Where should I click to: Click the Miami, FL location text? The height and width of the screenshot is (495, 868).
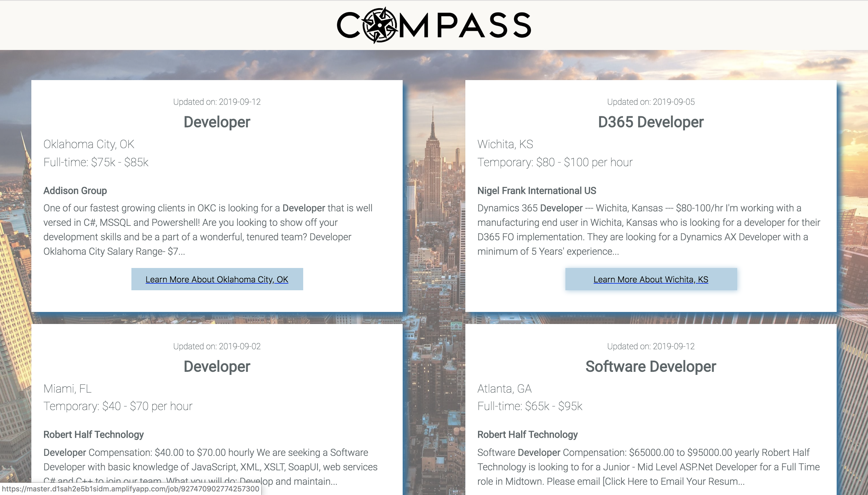point(68,389)
